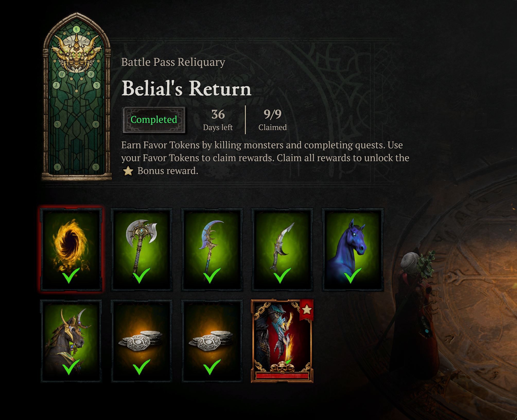The height and width of the screenshot is (420, 517).
Task: Click the star ribbon on bonus card
Action: pyautogui.click(x=306, y=310)
